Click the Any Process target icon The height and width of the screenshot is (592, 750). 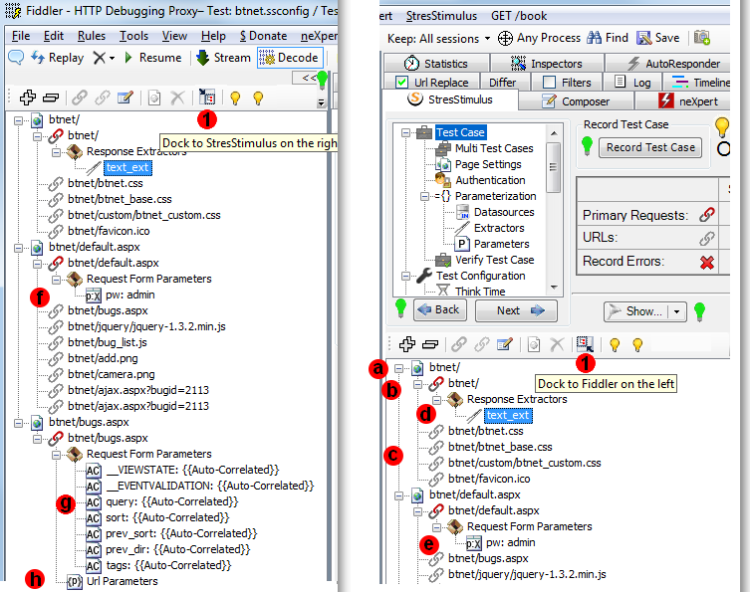click(x=505, y=38)
